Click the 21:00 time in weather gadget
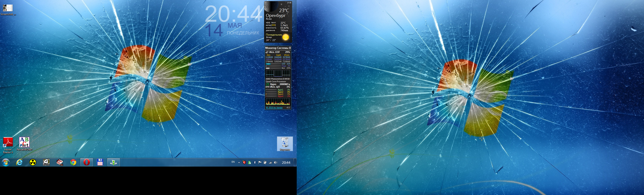 point(289,3)
